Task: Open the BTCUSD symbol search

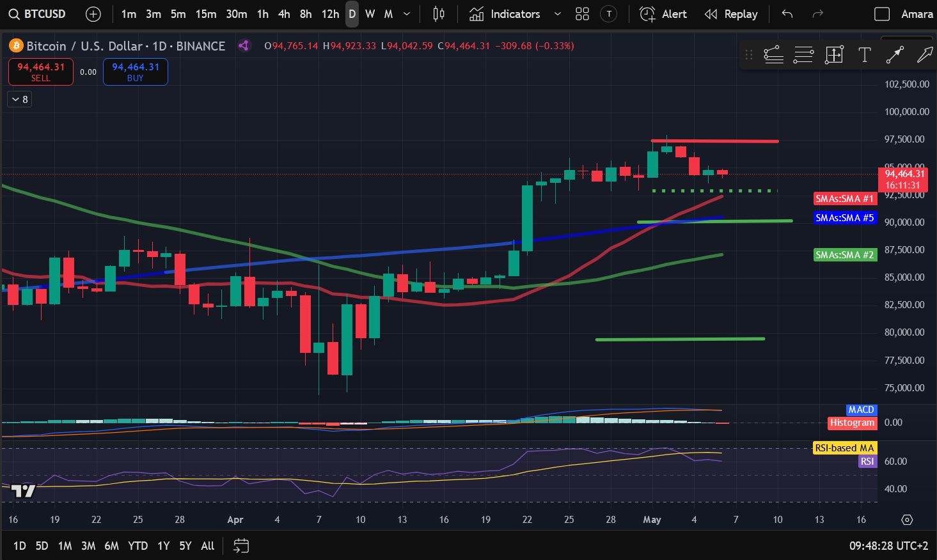Action: point(37,14)
